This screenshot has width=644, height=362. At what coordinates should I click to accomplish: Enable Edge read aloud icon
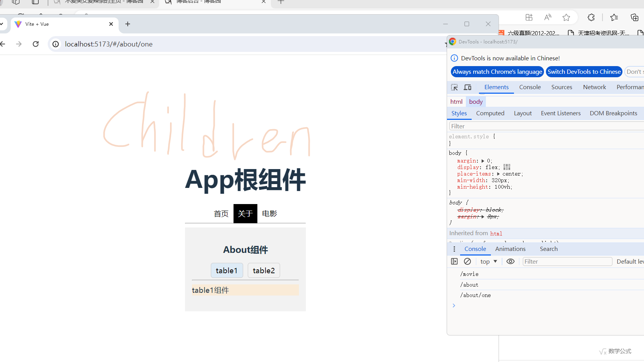[x=548, y=17]
